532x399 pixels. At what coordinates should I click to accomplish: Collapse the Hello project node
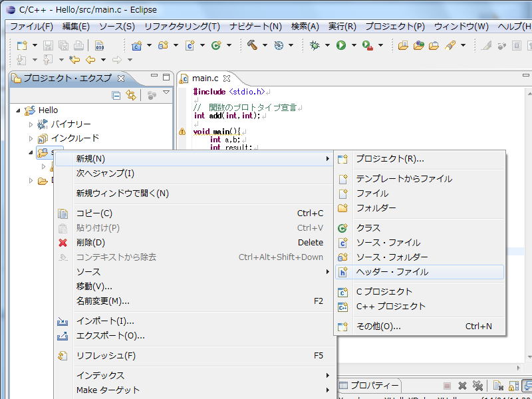tap(18, 110)
